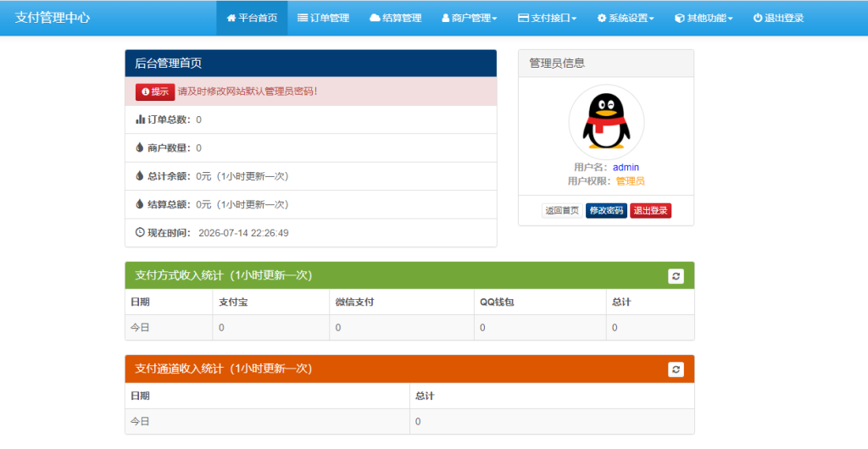Go to 订单管理 in navbar

[323, 18]
